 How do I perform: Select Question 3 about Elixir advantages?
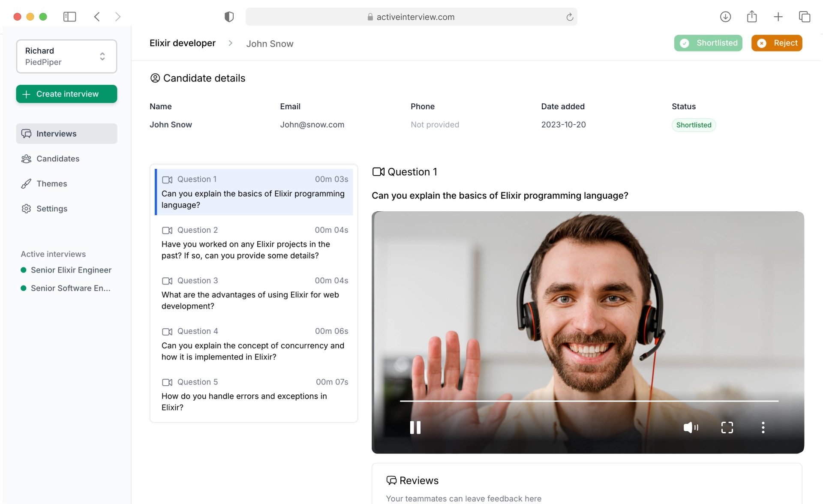click(x=253, y=294)
